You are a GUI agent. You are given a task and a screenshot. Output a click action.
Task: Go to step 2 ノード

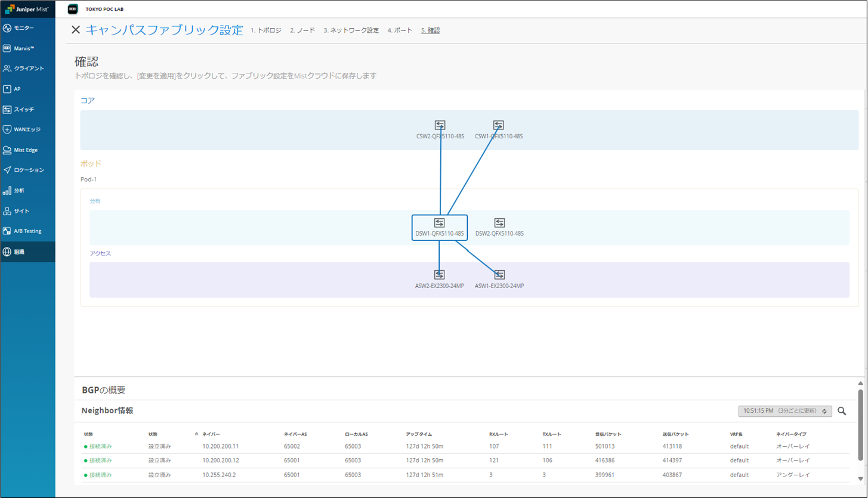click(302, 30)
